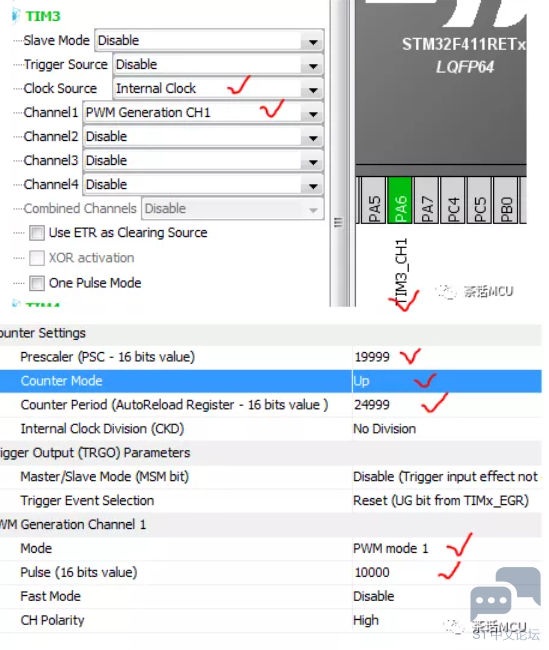The height and width of the screenshot is (650, 549).
Task: Select the Counter Mode row
Action: [x=271, y=381]
